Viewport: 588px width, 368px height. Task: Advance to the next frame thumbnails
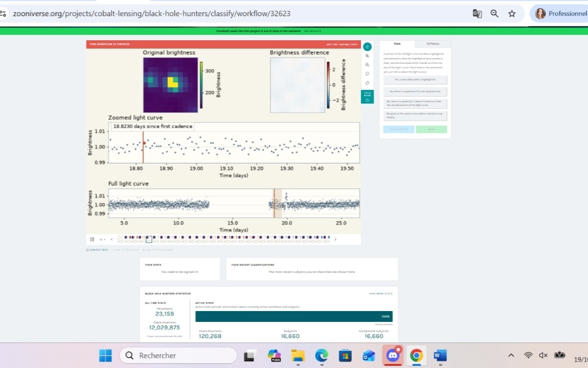[x=335, y=239]
